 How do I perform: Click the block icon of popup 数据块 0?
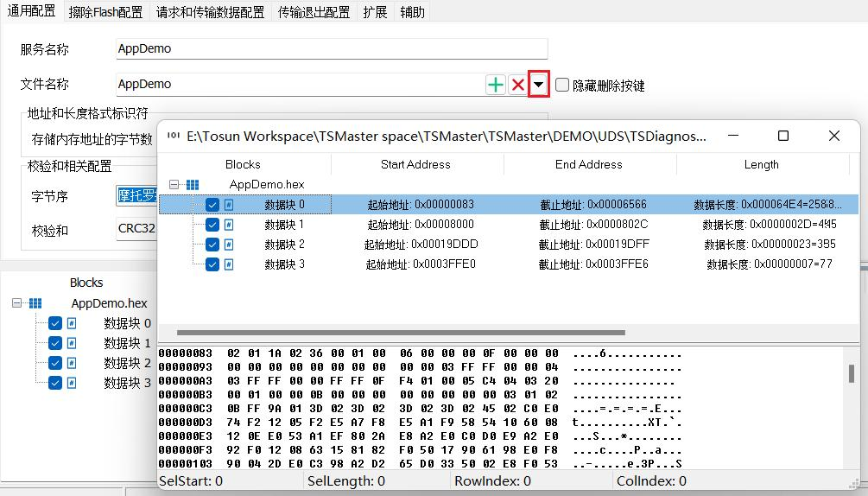(x=229, y=205)
